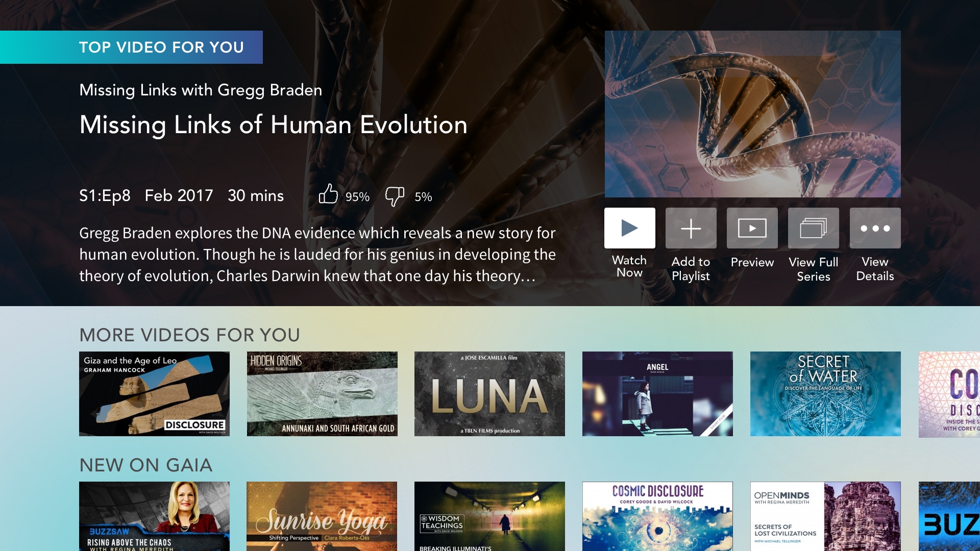Viewport: 980px width, 551px height.
Task: Click the Feb 2017 date text
Action: click(x=179, y=195)
